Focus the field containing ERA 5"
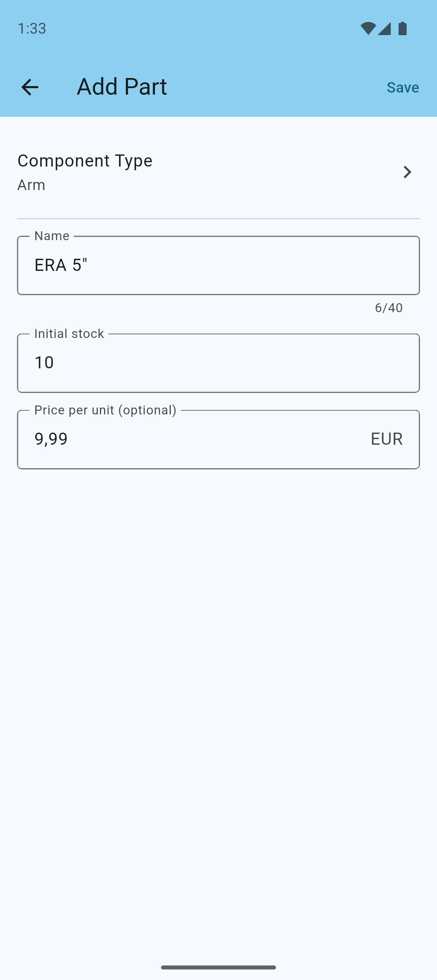The width and height of the screenshot is (437, 980). [x=218, y=266]
